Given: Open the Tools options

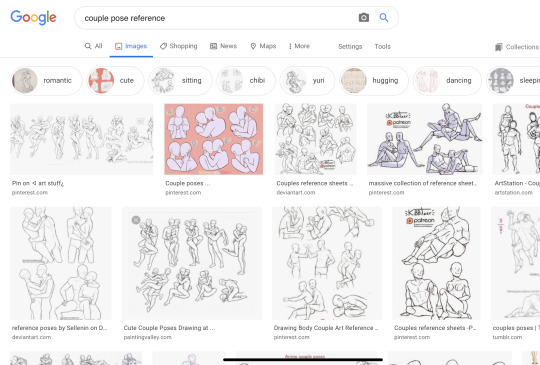Looking at the screenshot, I should click(382, 46).
